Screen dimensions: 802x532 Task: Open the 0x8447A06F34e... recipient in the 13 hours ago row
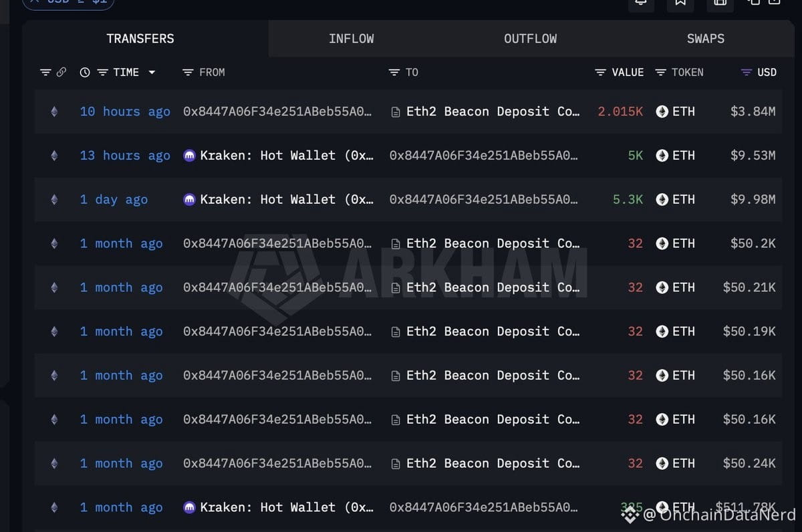pos(484,156)
